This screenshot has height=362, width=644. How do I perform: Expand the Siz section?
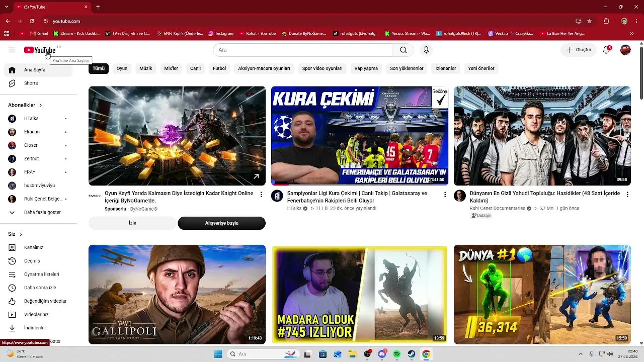coord(15,234)
